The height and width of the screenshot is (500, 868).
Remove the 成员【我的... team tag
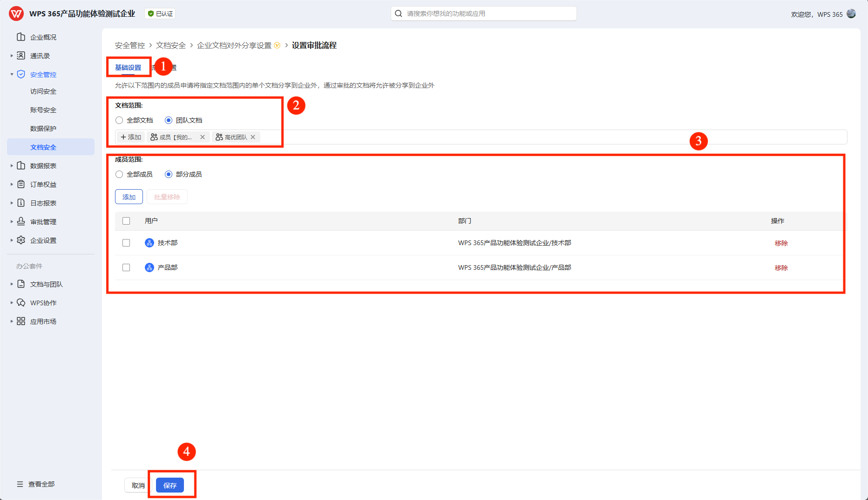point(203,137)
